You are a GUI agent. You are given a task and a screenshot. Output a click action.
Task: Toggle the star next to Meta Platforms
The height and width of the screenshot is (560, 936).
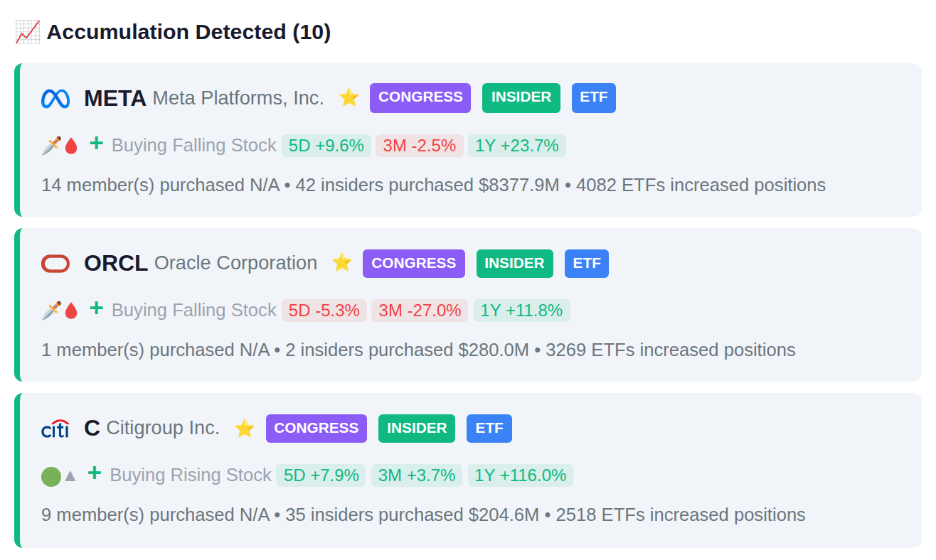tap(349, 97)
